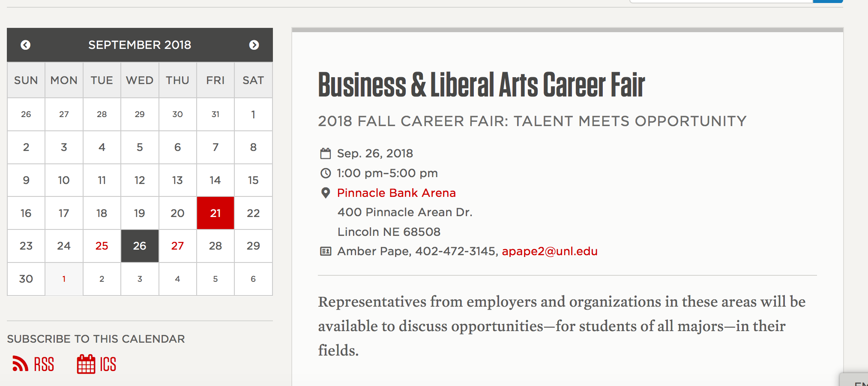This screenshot has height=386, width=868.
Task: Select September 14 on the calendar
Action: (216, 180)
